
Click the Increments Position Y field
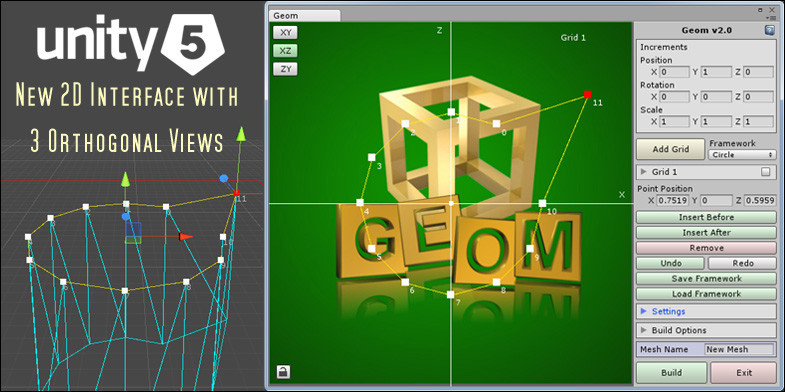pos(716,72)
